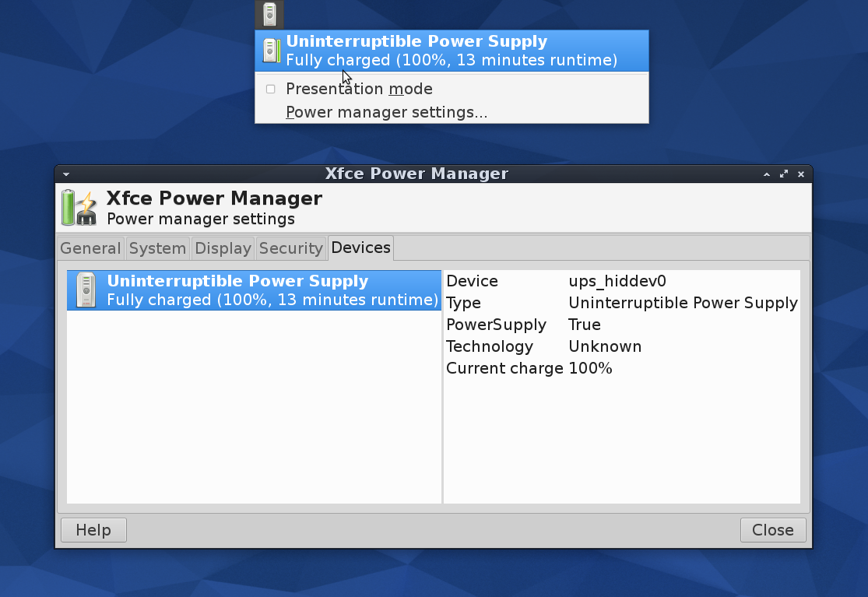Open the System tab
Image resolution: width=868 pixels, height=597 pixels.
tap(157, 248)
